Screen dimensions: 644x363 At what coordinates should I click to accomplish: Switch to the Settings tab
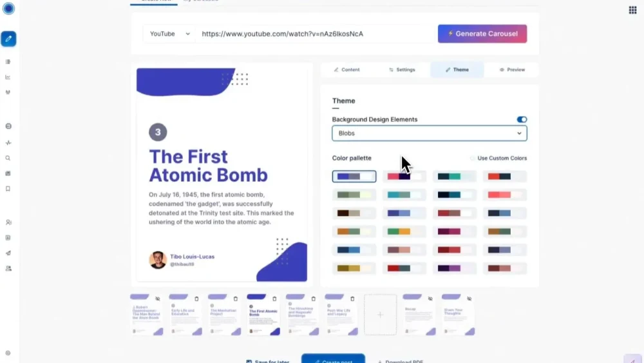pyautogui.click(x=402, y=70)
